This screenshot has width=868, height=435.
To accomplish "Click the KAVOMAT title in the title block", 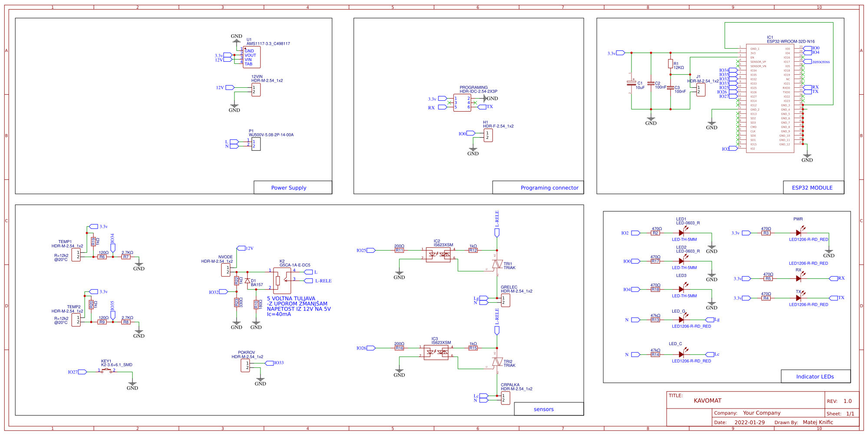I will 708,400.
